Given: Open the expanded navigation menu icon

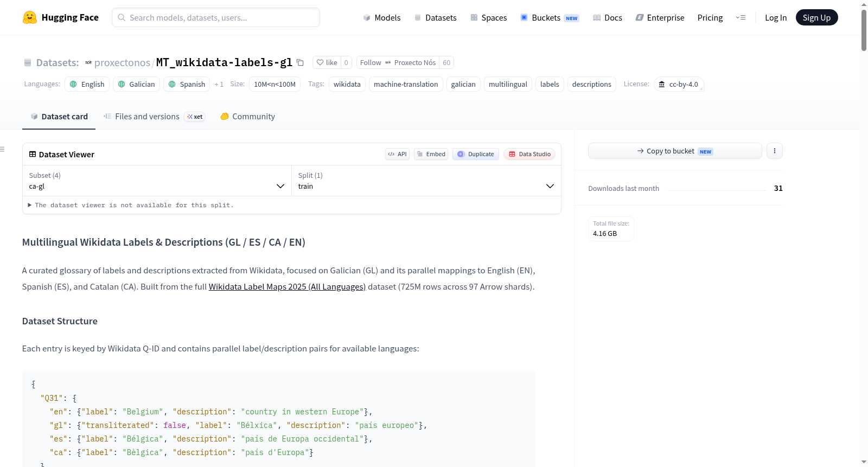Looking at the screenshot, I should click(x=741, y=17).
